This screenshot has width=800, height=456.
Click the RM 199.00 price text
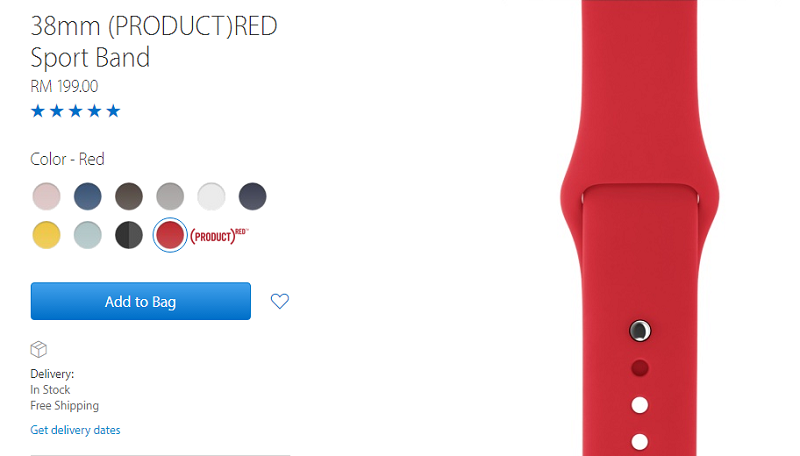coord(64,86)
